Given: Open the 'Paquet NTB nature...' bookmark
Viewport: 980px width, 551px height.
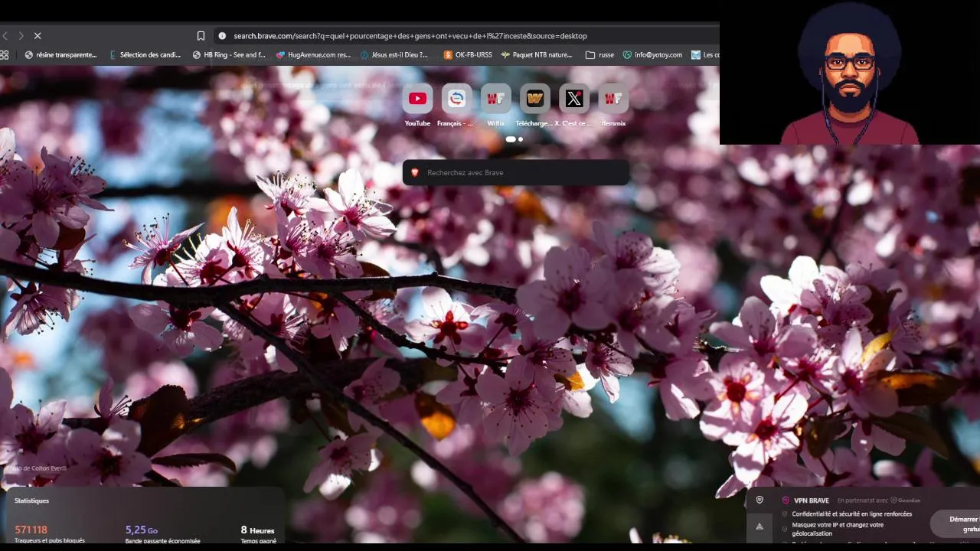Looking at the screenshot, I should click(537, 55).
